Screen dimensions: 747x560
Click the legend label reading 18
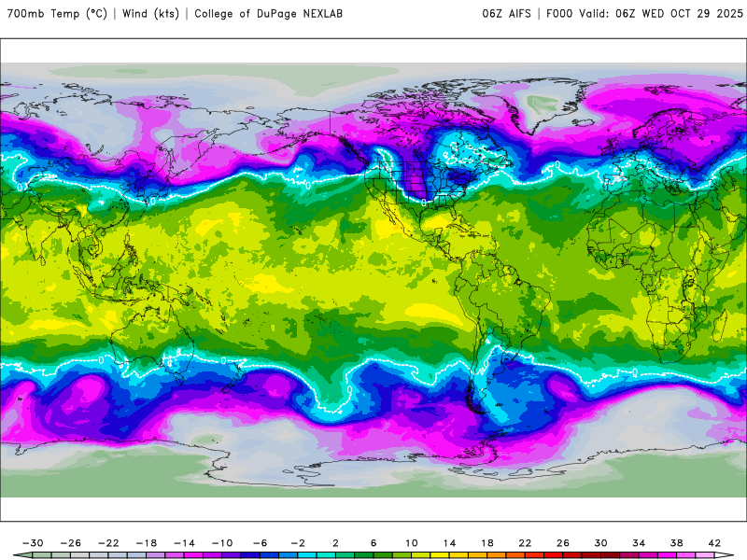click(487, 543)
